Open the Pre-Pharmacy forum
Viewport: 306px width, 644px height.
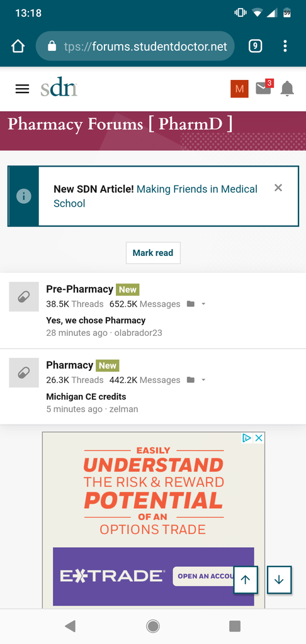tap(80, 289)
